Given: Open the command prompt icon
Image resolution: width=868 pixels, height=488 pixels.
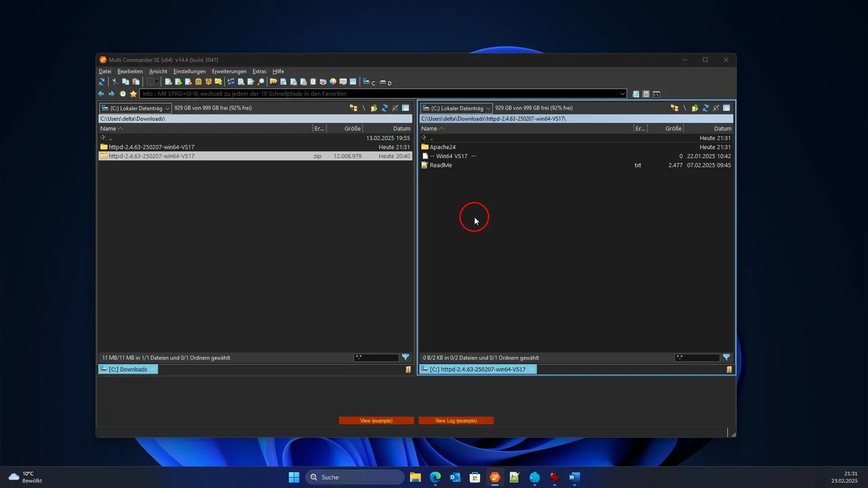Looking at the screenshot, I should click(656, 94).
